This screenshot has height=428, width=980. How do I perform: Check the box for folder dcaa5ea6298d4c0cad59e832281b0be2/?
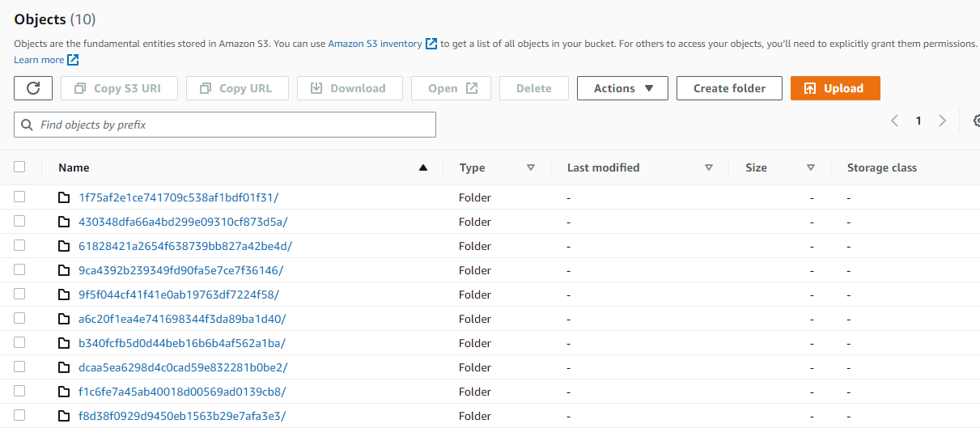[x=19, y=367]
